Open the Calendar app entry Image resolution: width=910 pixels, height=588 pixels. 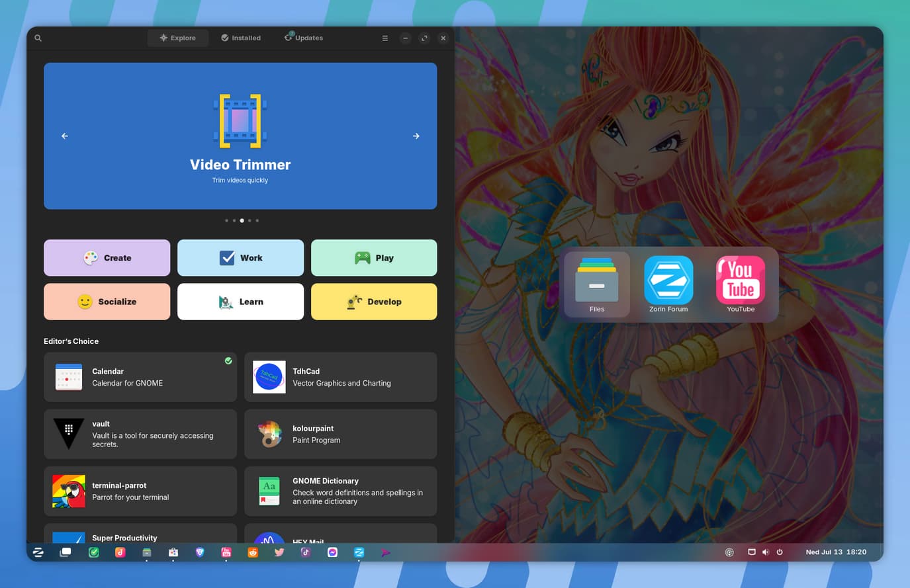pyautogui.click(x=140, y=377)
